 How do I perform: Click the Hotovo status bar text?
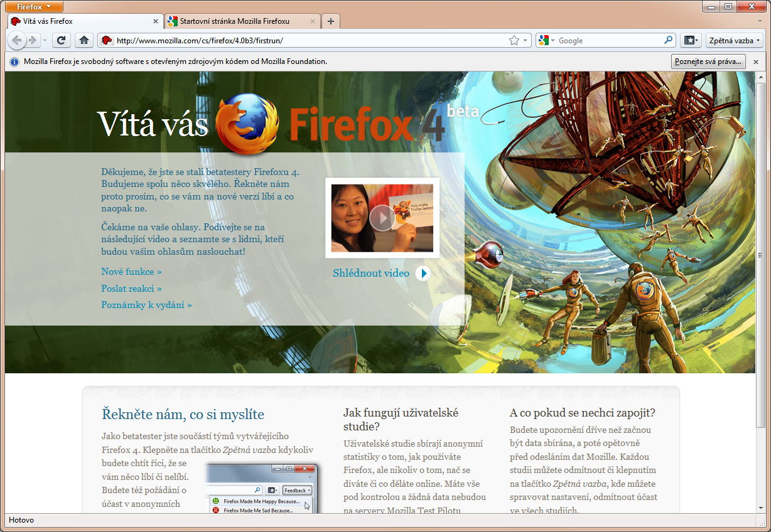coord(21,520)
